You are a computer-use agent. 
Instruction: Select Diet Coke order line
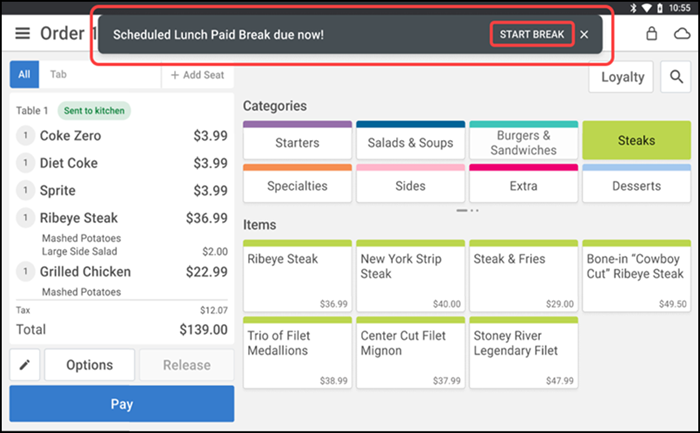pyautogui.click(x=122, y=163)
